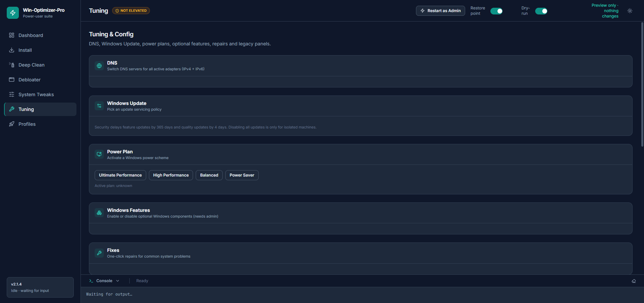The width and height of the screenshot is (644, 303).
Task: Activate the Ultimate Performance power plan
Action: [120, 175]
